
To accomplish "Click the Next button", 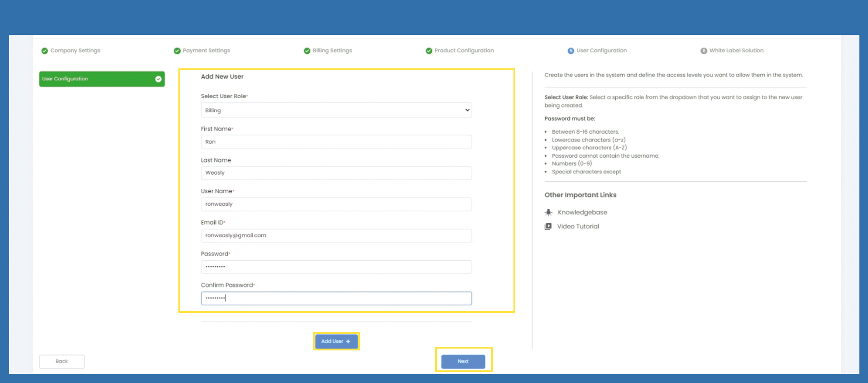I will tap(463, 361).
